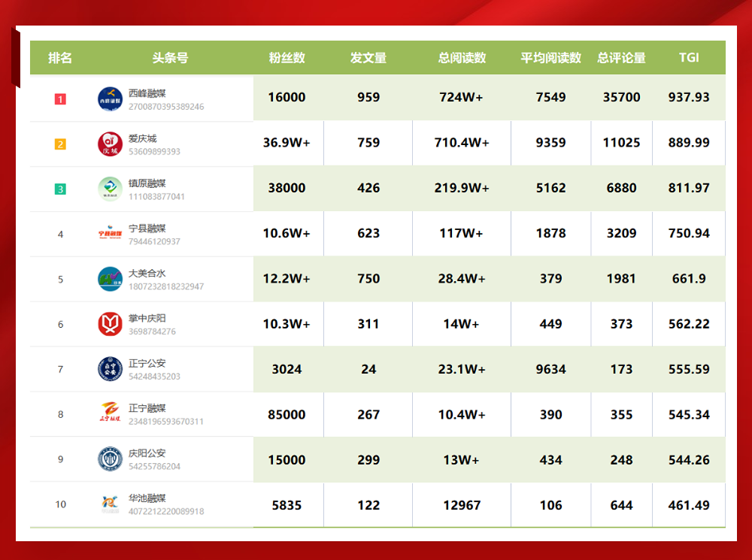Click the TGI column header

[x=689, y=58]
